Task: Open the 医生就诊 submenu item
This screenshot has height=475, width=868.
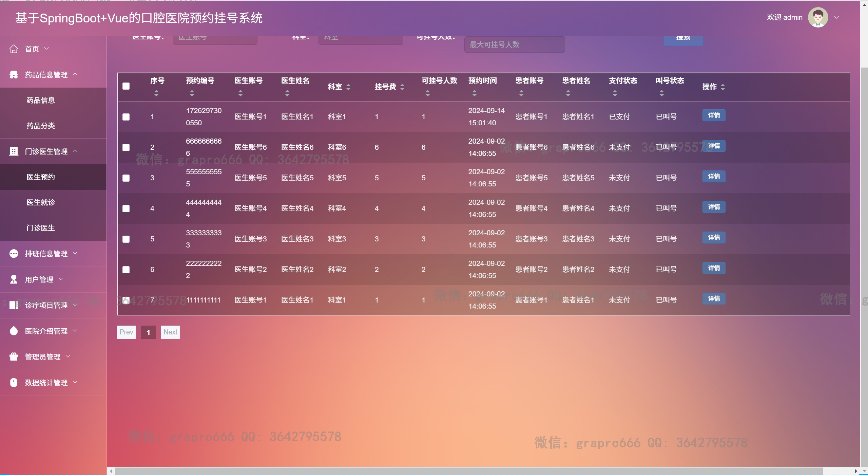Action: click(41, 202)
